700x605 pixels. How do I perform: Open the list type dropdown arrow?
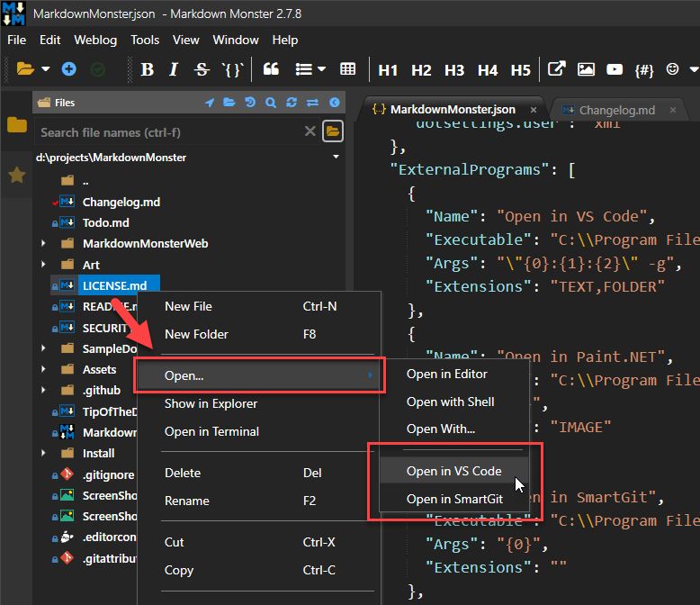click(x=321, y=69)
